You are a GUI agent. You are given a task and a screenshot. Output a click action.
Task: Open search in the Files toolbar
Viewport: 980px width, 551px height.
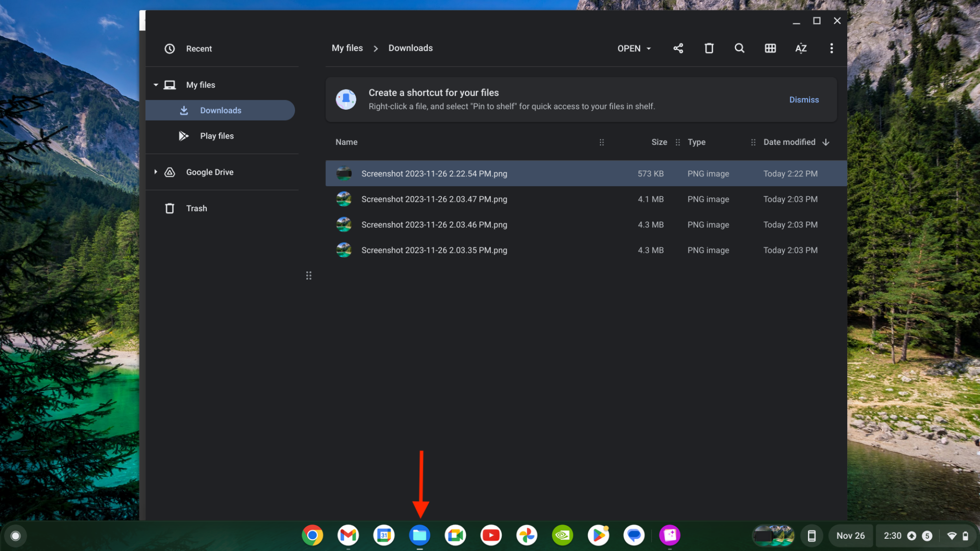tap(739, 48)
